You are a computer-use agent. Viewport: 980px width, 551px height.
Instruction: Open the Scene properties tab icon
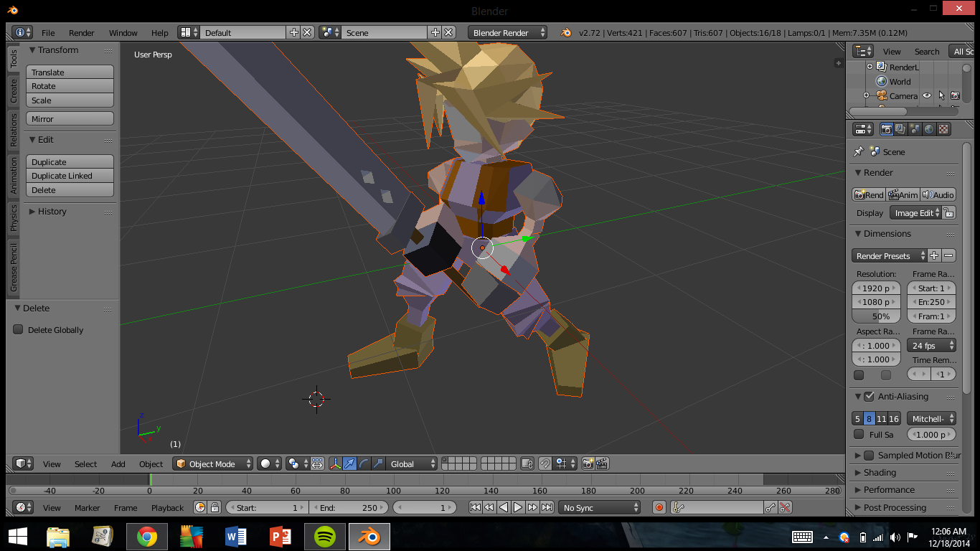point(915,130)
